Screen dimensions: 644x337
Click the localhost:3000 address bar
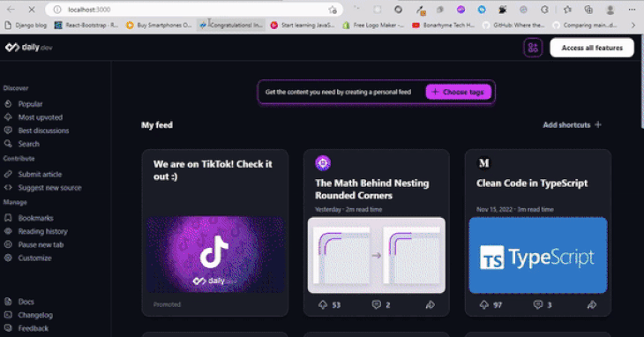(x=193, y=10)
